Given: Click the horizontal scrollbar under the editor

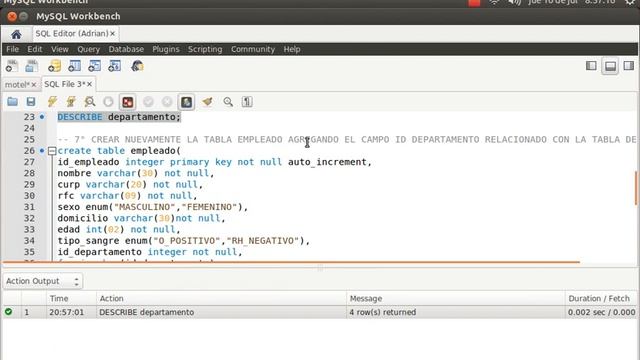Looking at the screenshot, I should (291, 262).
